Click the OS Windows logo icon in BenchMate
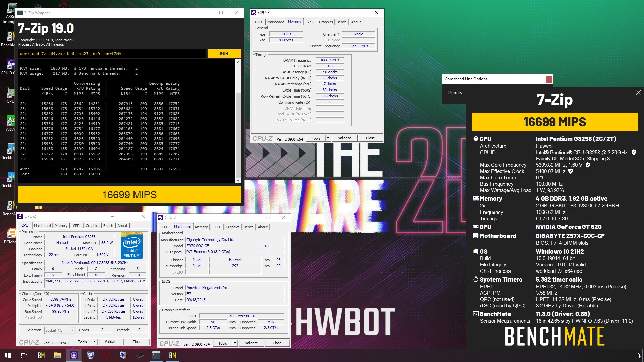 [x=476, y=251]
